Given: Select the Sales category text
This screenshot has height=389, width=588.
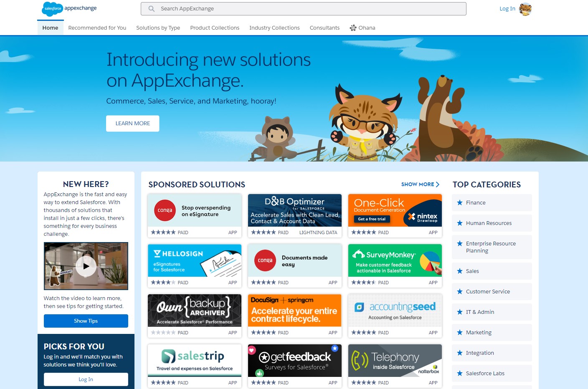Looking at the screenshot, I should click(x=472, y=271).
